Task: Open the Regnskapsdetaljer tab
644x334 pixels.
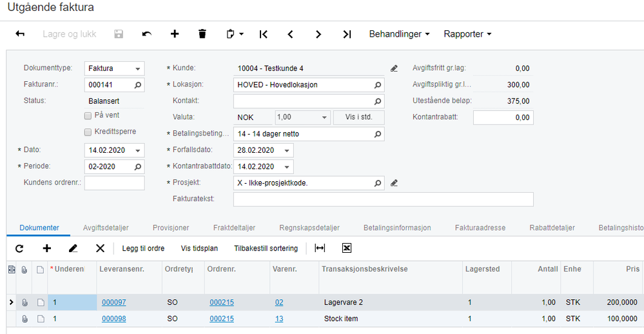Action: (309, 228)
